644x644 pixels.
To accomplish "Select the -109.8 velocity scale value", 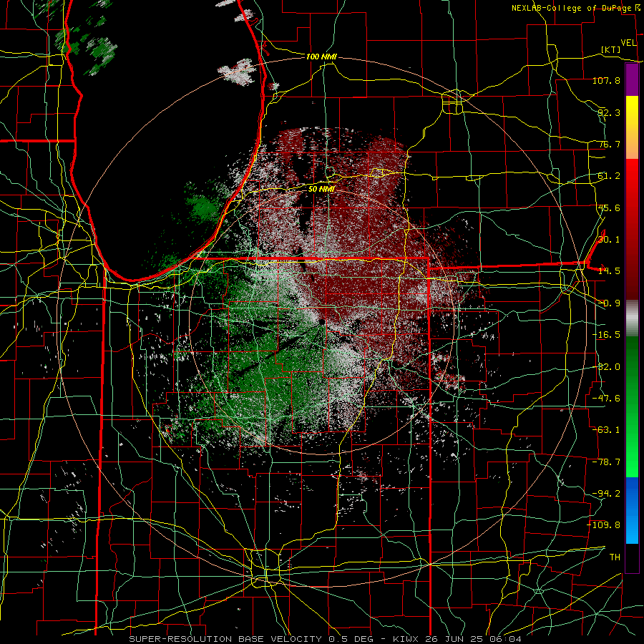I will 603,525.
